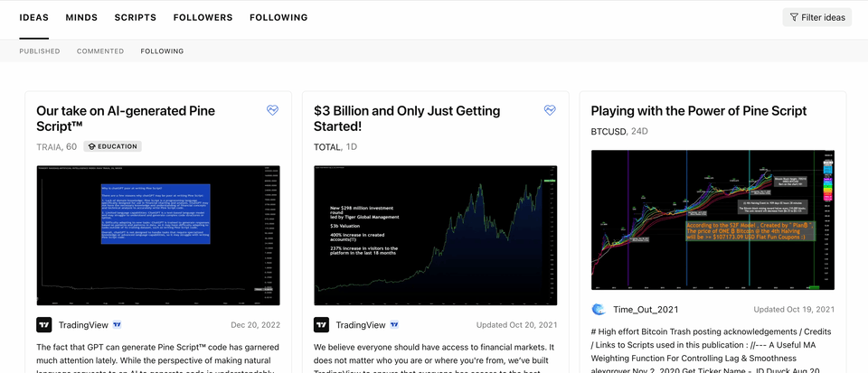Click TradingView logo avatar on second card
Image resolution: width=868 pixels, height=373 pixels.
tap(321, 325)
